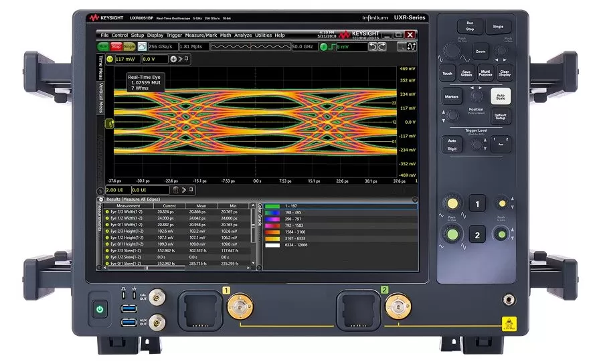Open the Utilities menu

click(x=263, y=35)
